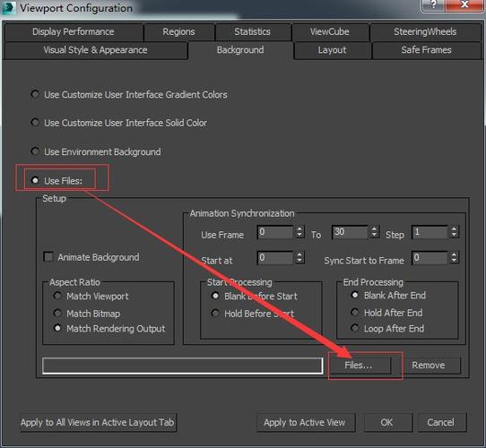Select Use Environment Background option
The width and height of the screenshot is (486, 448).
tap(35, 151)
